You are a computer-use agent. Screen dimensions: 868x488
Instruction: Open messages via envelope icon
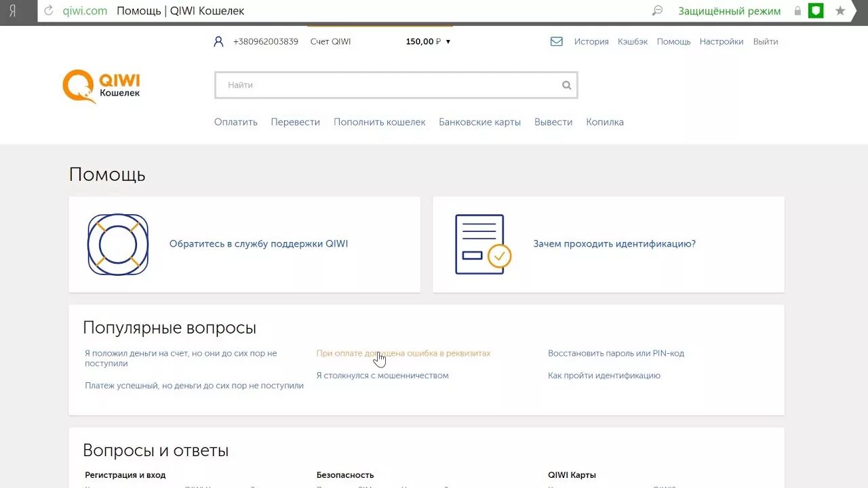point(556,41)
